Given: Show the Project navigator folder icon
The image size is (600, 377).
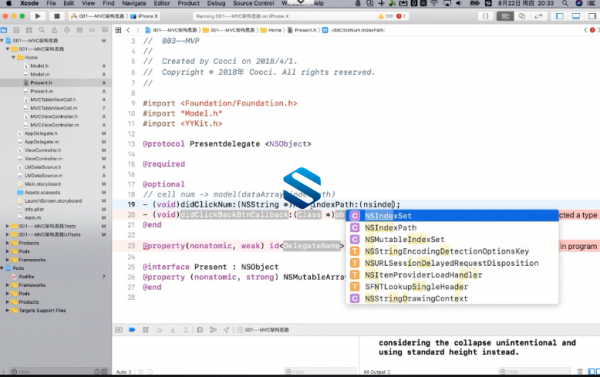Looking at the screenshot, I should [x=4, y=30].
